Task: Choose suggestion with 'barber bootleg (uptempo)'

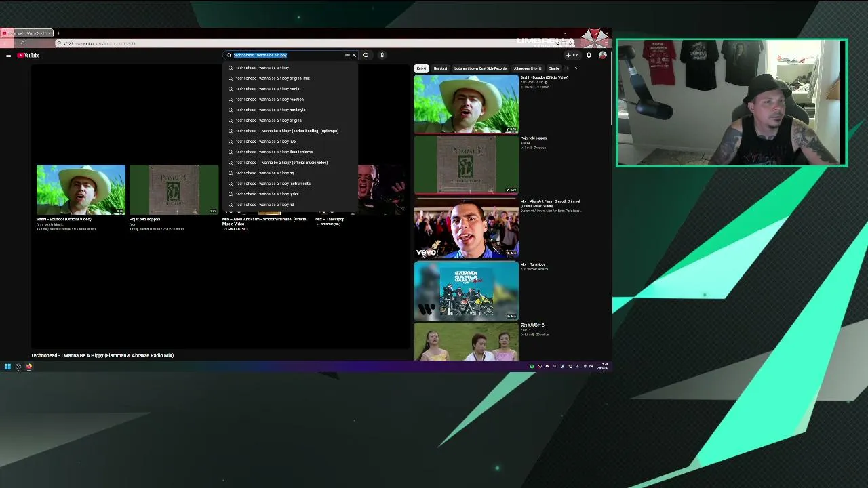Action: click(290, 131)
